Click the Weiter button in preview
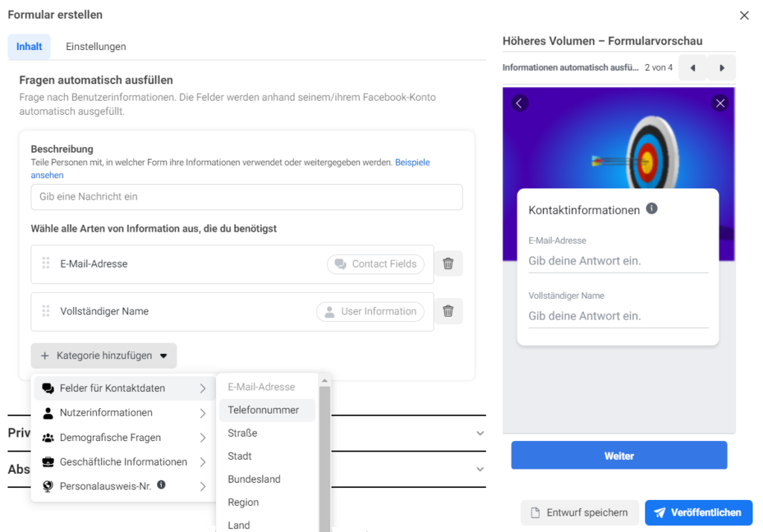The image size is (763, 532). coord(619,455)
